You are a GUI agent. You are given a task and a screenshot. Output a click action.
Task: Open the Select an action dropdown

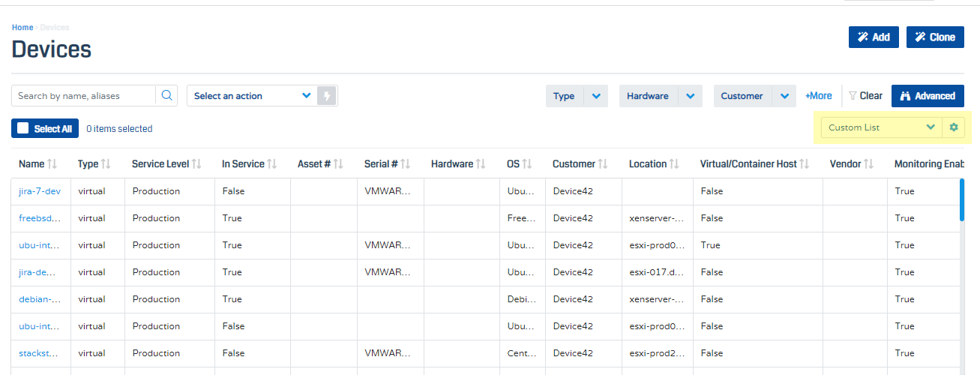click(252, 96)
